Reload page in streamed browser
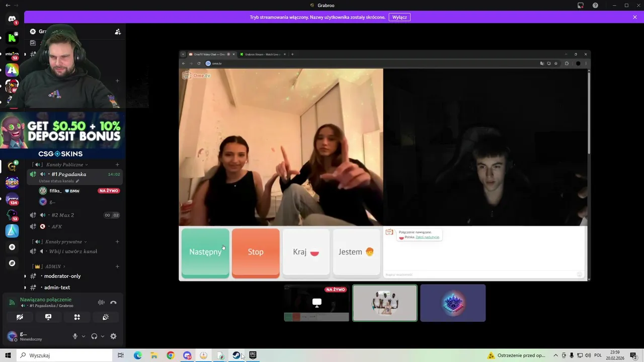Viewport: 644px width, 362px height. [x=199, y=63]
